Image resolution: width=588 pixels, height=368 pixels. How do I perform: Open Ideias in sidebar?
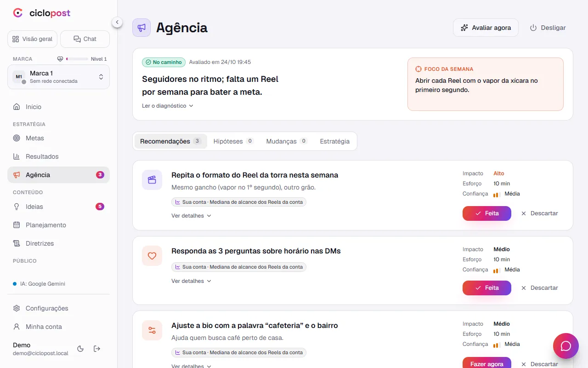tap(58, 207)
